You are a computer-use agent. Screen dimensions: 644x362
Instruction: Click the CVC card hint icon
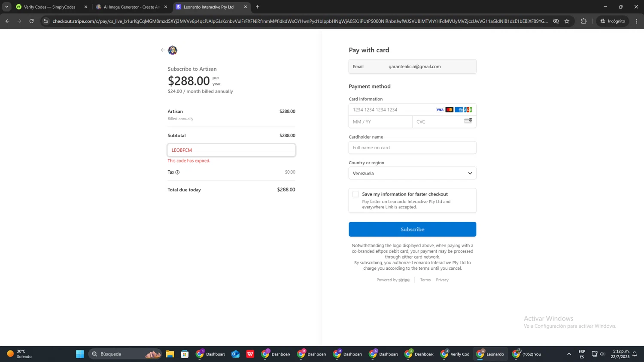[x=468, y=121]
